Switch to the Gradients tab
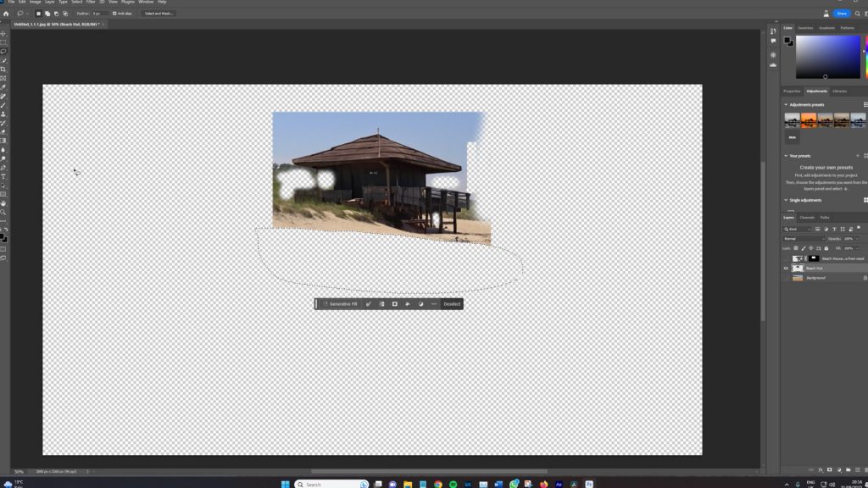Image resolution: width=868 pixels, height=488 pixels. pyautogui.click(x=826, y=28)
